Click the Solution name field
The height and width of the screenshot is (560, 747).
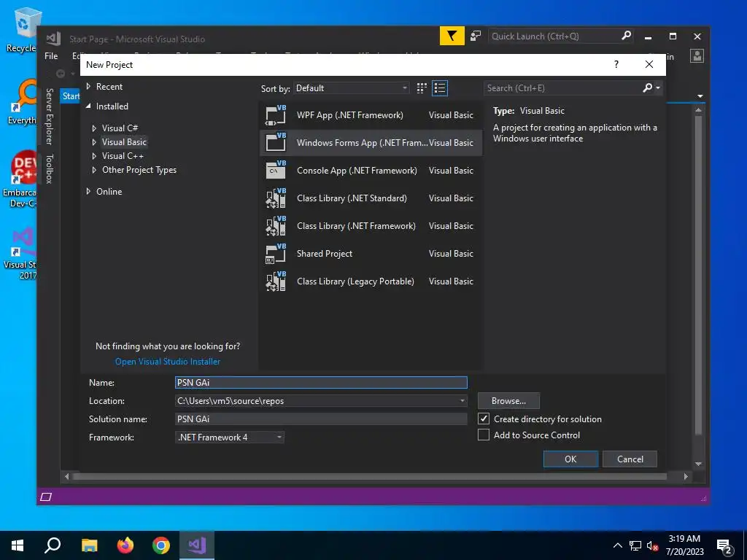click(321, 419)
